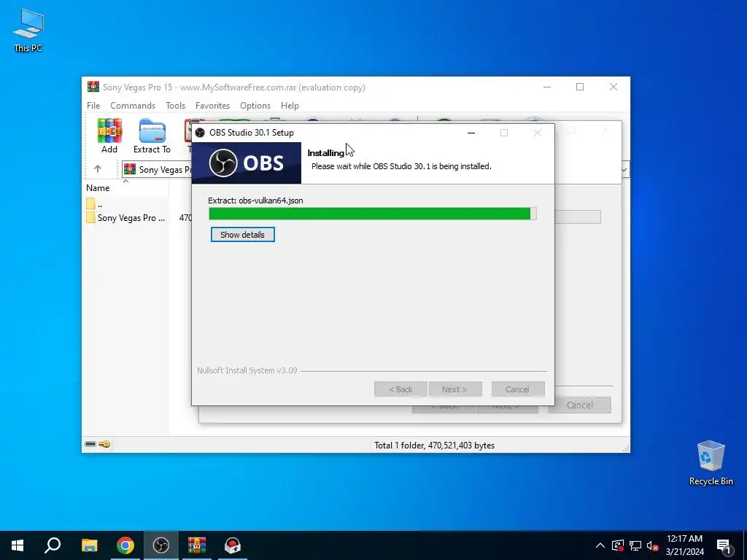
Task: Click the up-arrow parent folder button in WinRAR
Action: (x=98, y=168)
